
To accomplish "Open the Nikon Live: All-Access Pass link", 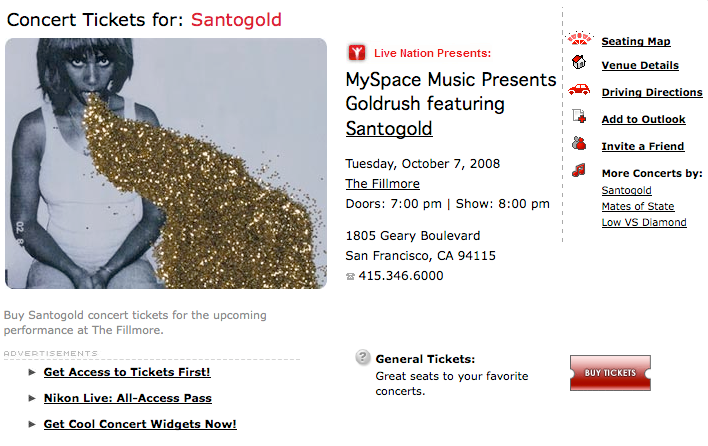I will point(127,399).
